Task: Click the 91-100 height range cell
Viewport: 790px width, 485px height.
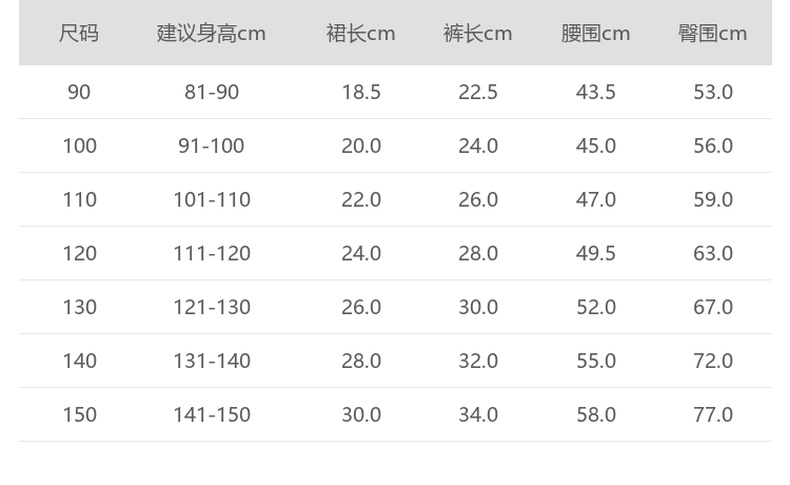Action: click(x=211, y=146)
